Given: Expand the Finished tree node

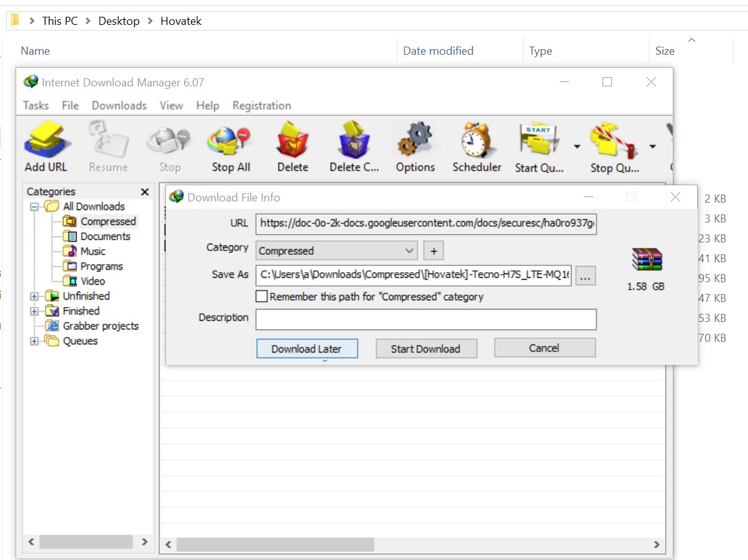Looking at the screenshot, I should coord(34,311).
